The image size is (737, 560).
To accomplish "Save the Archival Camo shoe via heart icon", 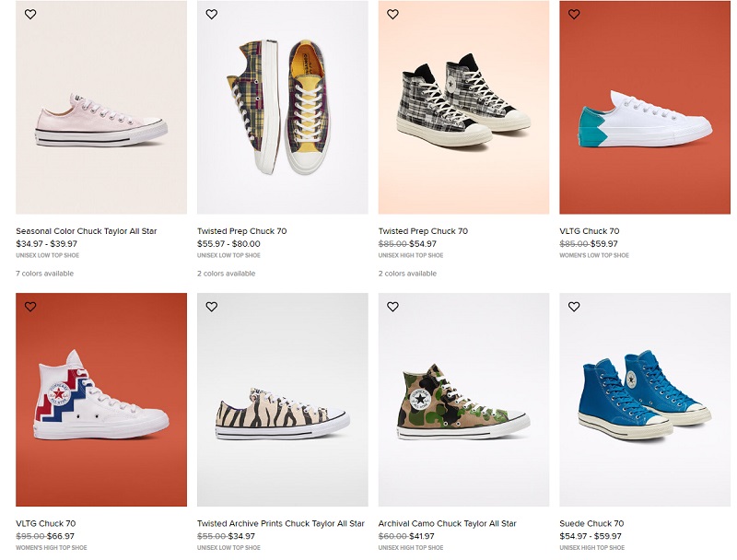I will pos(393,307).
